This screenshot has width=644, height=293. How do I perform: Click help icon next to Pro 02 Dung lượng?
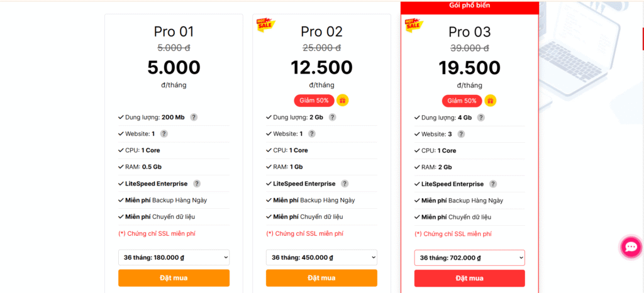pyautogui.click(x=332, y=117)
